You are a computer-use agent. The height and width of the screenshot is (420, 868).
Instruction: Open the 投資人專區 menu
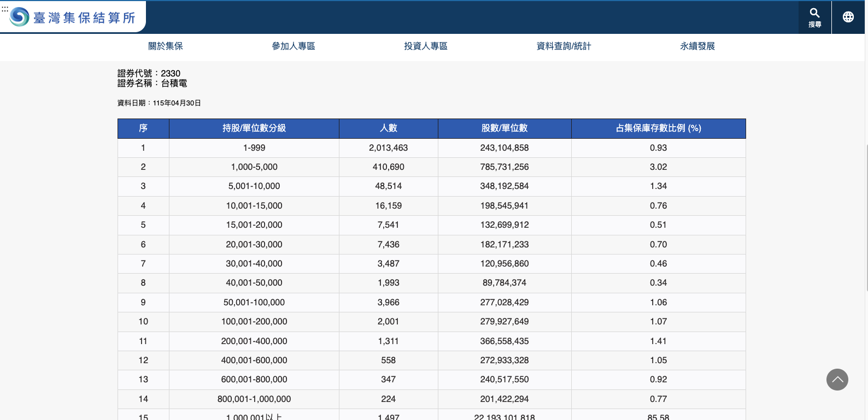[426, 46]
